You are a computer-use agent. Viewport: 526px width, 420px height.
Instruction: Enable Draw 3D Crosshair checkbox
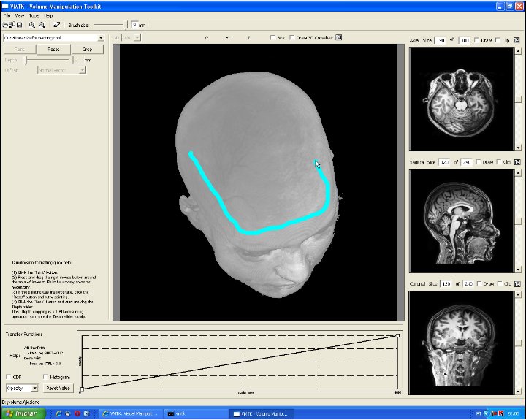291,37
